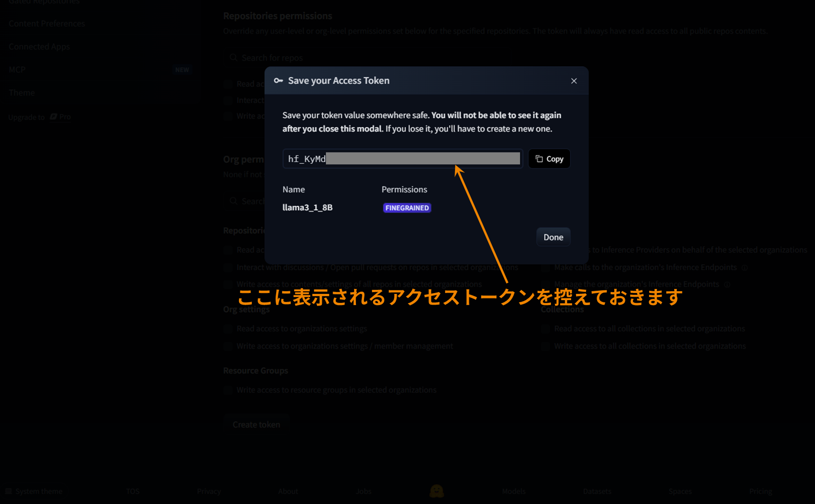
Task: Open the MCP settings page
Action: (x=17, y=70)
